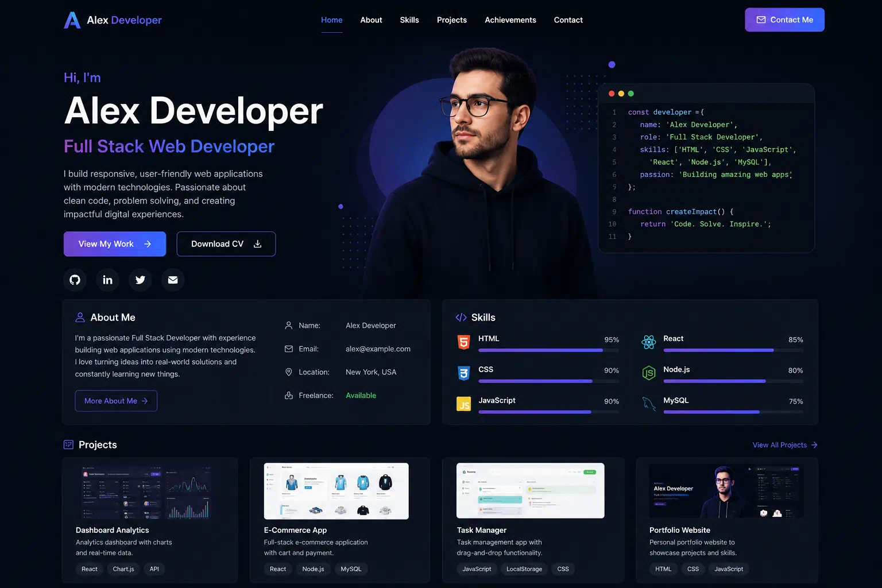The width and height of the screenshot is (882, 588).
Task: Click the Node.js hexagon skill icon
Action: pyautogui.click(x=649, y=373)
